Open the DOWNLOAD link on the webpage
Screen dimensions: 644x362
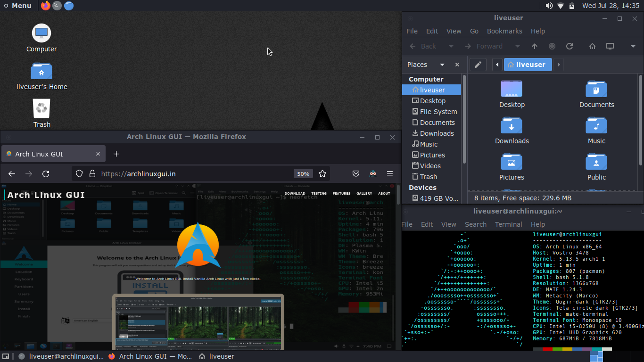tap(295, 194)
